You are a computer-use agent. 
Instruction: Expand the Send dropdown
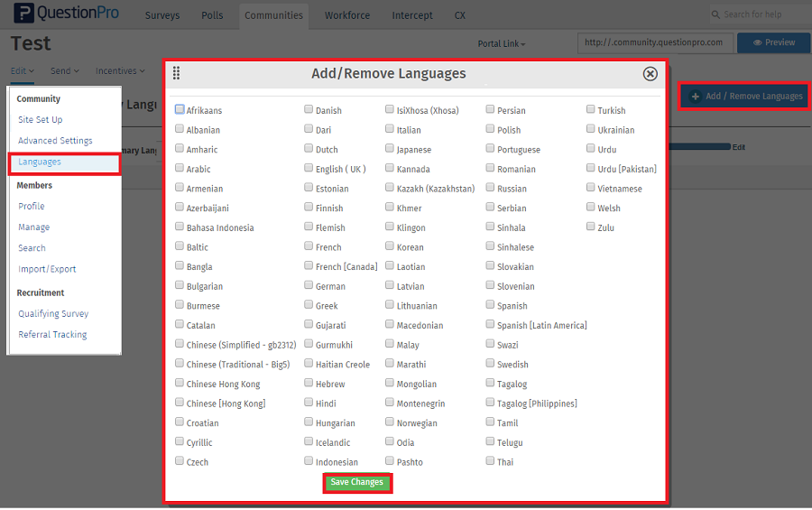(x=65, y=71)
